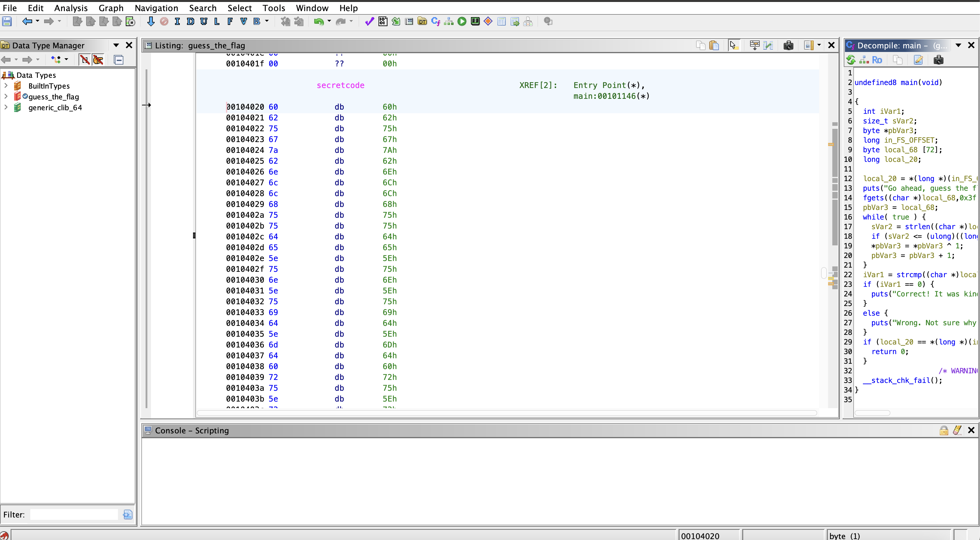This screenshot has height=540, width=980.
Task: Select the Data Types root node
Action: (36, 75)
